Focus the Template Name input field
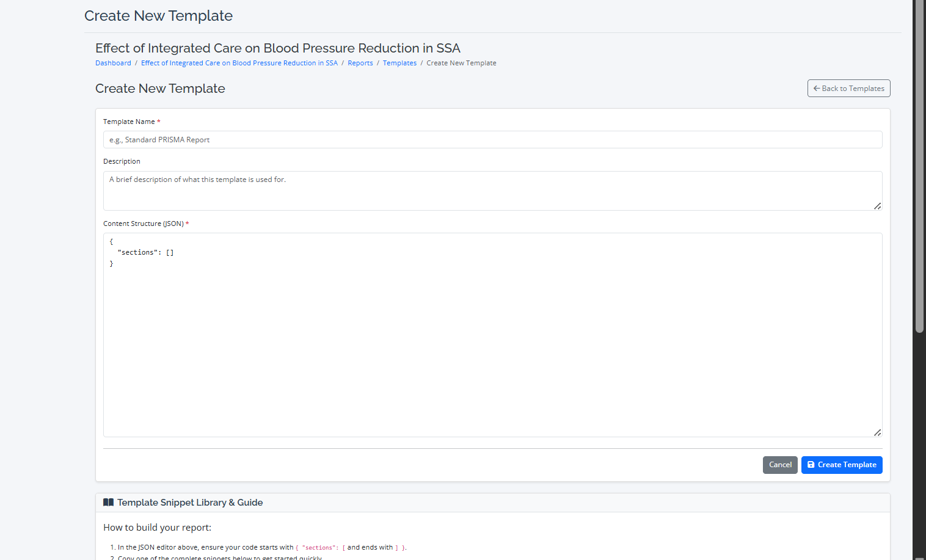Viewport: 926px width, 560px height. point(492,140)
